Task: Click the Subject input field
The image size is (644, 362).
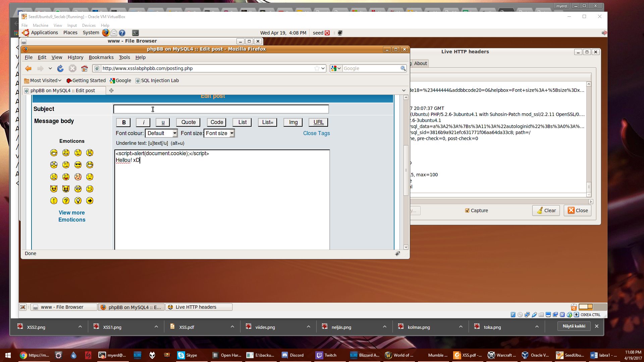Action: (221, 109)
